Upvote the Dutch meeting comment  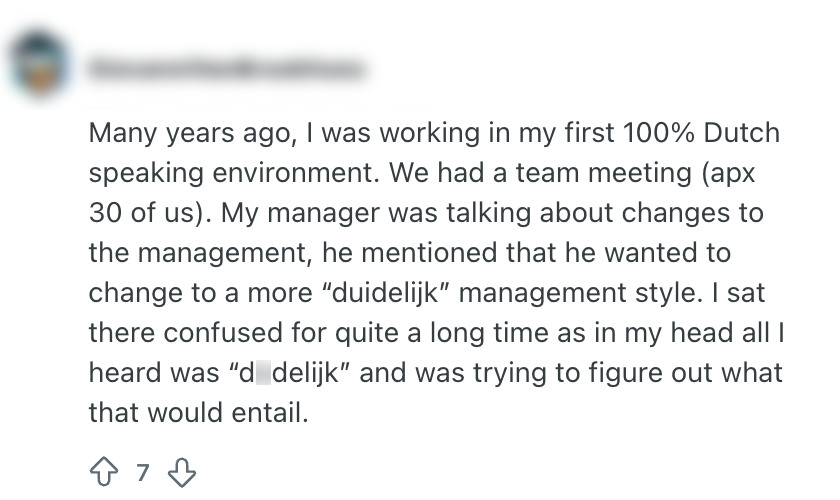[x=102, y=470]
